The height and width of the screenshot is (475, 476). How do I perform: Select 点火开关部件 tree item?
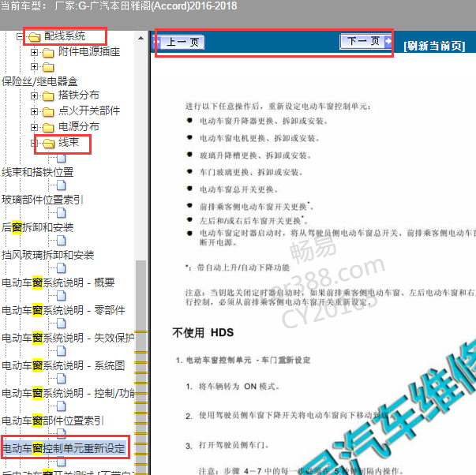pyautogui.click(x=89, y=110)
